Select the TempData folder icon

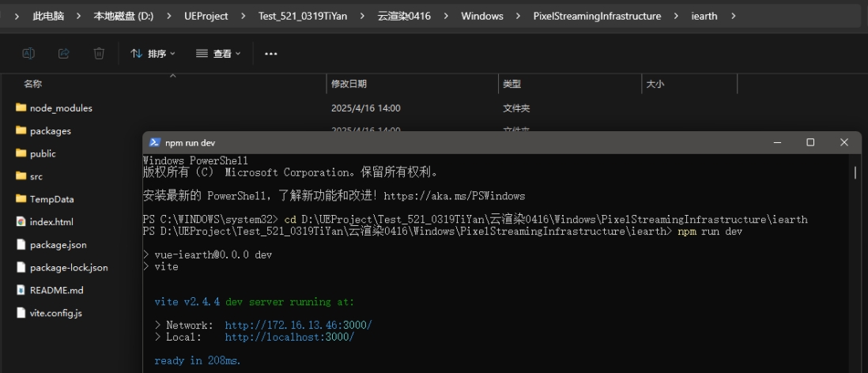[x=21, y=198]
